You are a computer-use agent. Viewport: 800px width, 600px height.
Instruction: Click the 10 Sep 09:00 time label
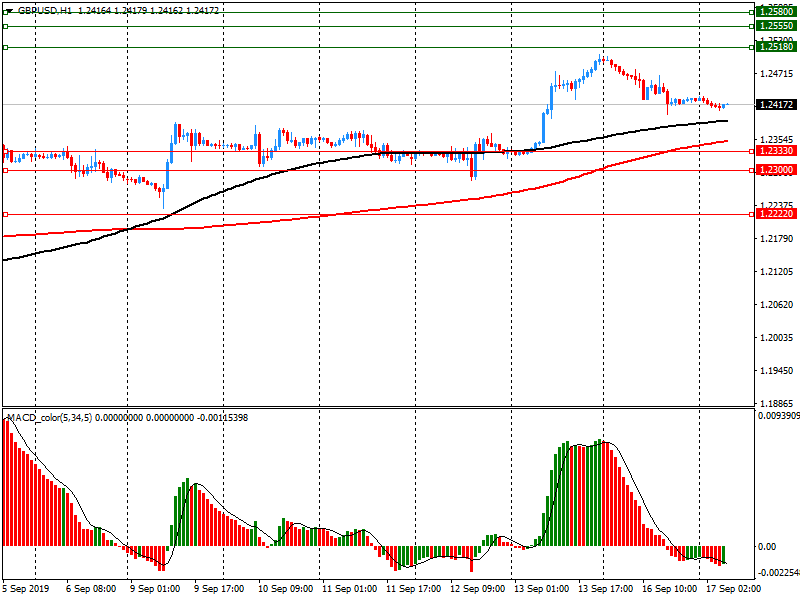click(x=286, y=589)
